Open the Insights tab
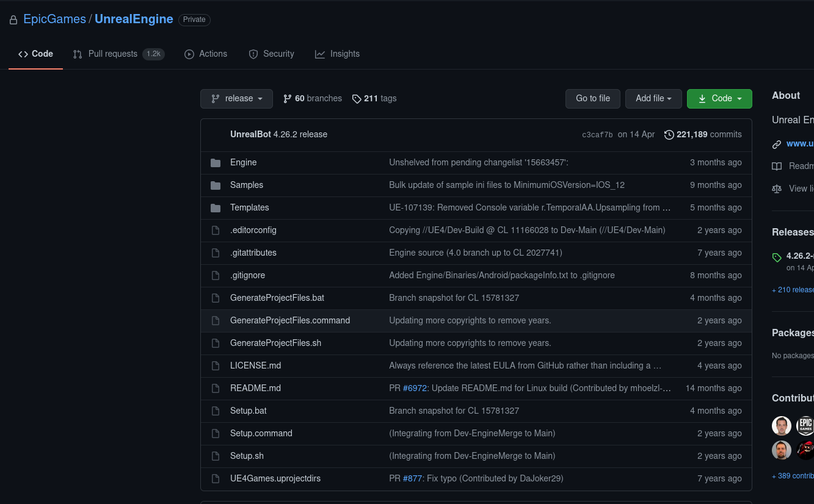Viewport: 814px width, 504px height. (x=337, y=54)
